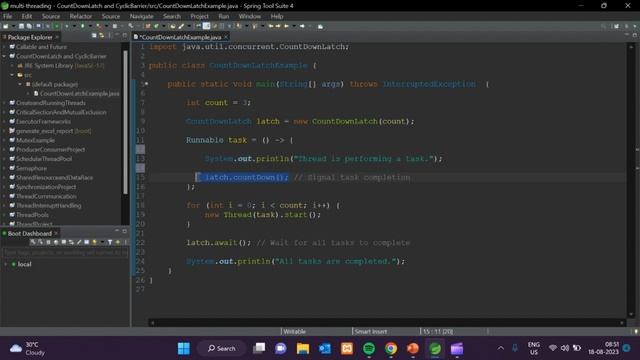
Task: Open the File menu
Action: pos(8,16)
